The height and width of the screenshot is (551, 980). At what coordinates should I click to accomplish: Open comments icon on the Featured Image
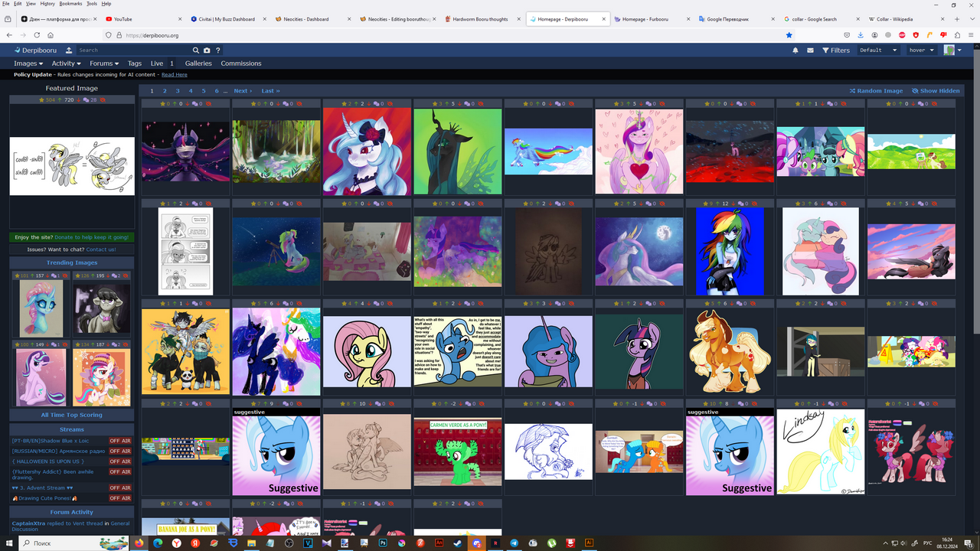click(x=87, y=99)
